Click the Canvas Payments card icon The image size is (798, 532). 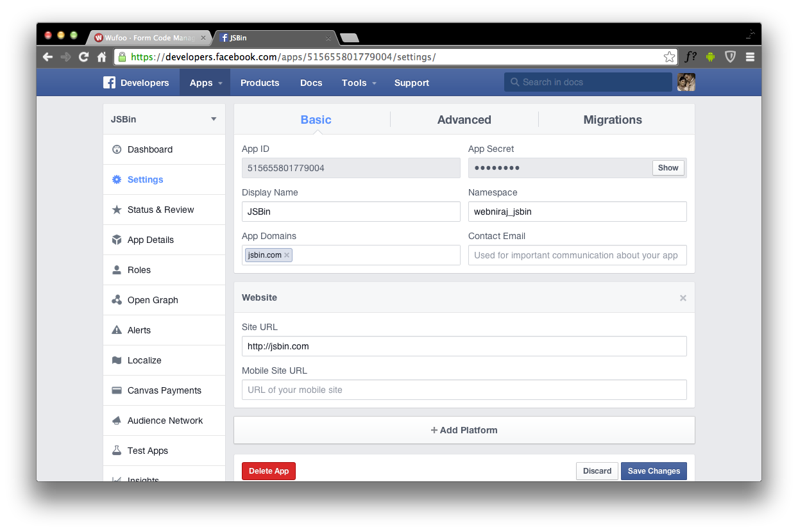point(117,390)
